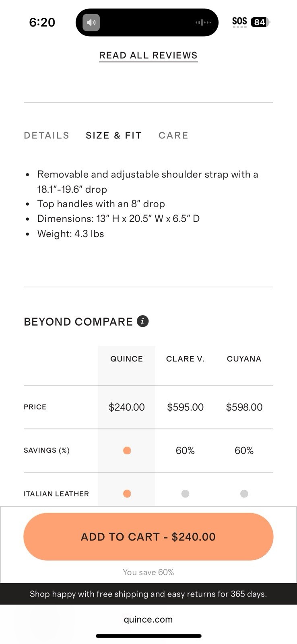Tap the home indicator bar

pyautogui.click(x=148, y=636)
